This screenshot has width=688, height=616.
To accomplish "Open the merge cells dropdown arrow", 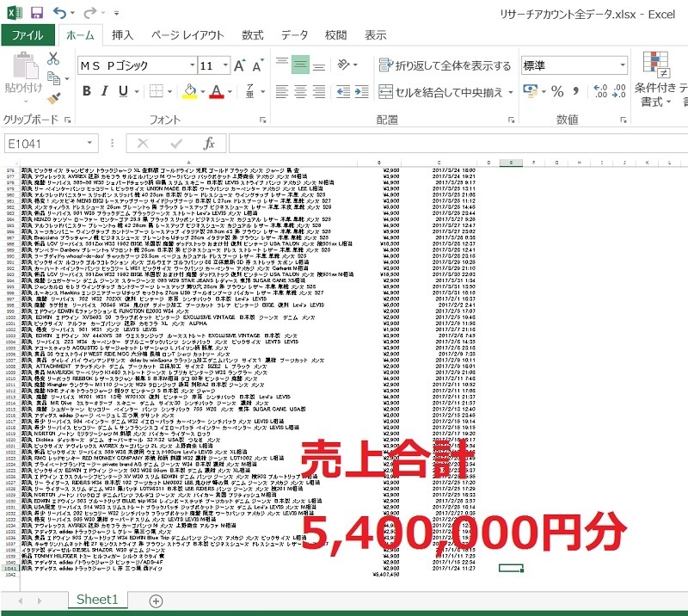I will point(511,92).
